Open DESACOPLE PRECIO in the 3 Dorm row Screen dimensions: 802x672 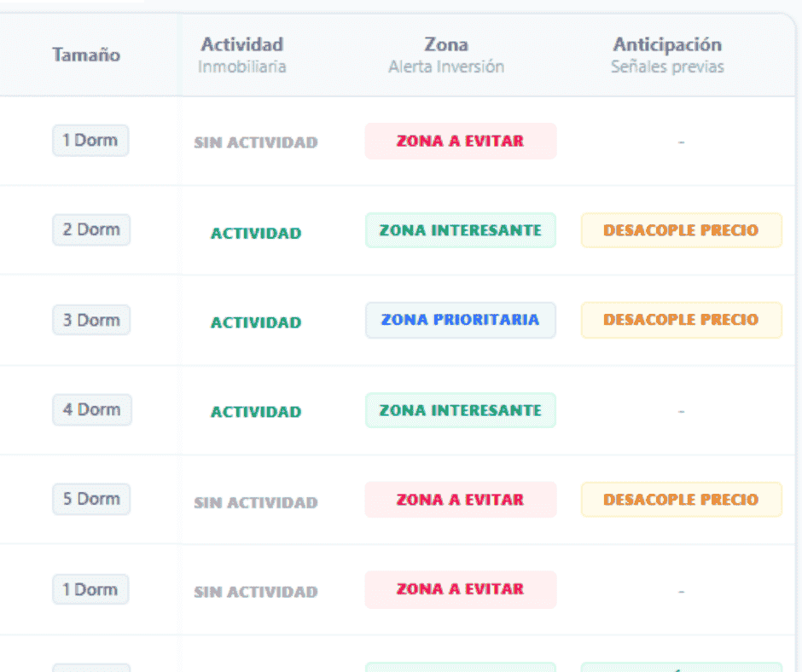pos(681,321)
